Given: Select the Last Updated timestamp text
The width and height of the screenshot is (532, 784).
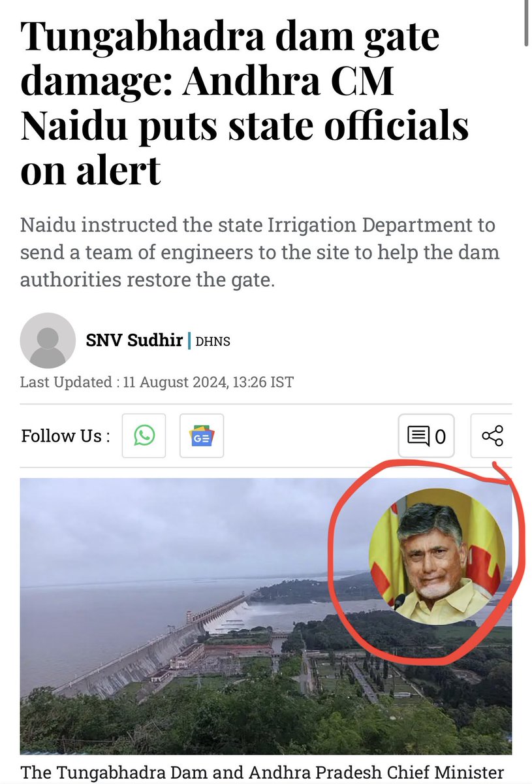Looking at the screenshot, I should pyautogui.click(x=157, y=382).
